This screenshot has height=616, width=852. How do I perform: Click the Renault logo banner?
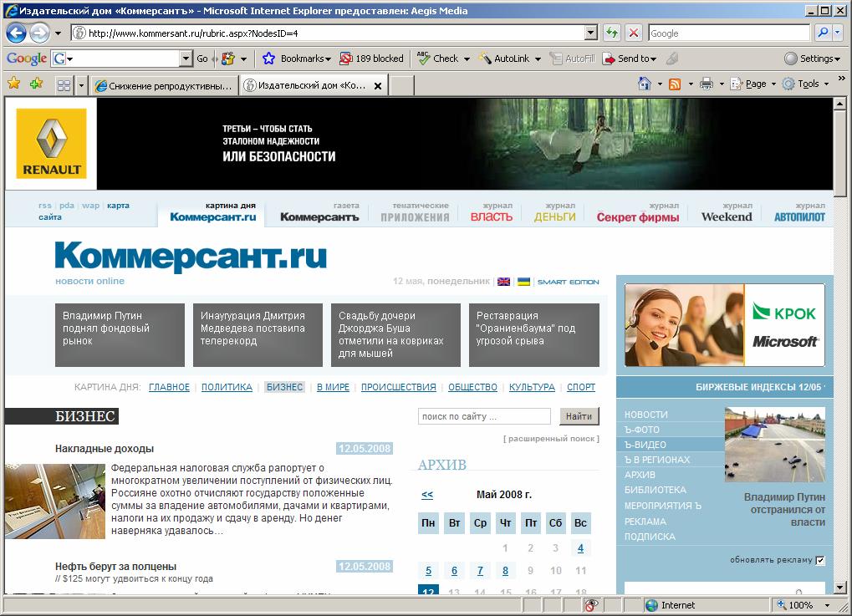(51, 144)
